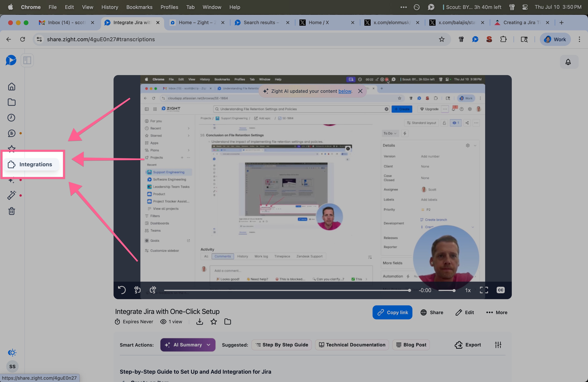Open the folder icon in the left sidebar
Screen dimensions: 588x382
tap(12, 102)
